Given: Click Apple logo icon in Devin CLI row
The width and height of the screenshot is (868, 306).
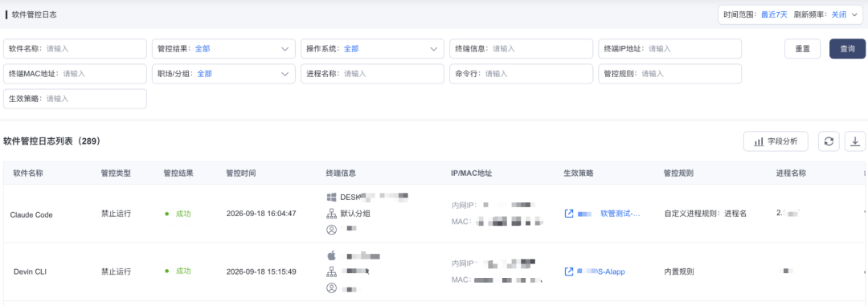Looking at the screenshot, I should coord(332,255).
